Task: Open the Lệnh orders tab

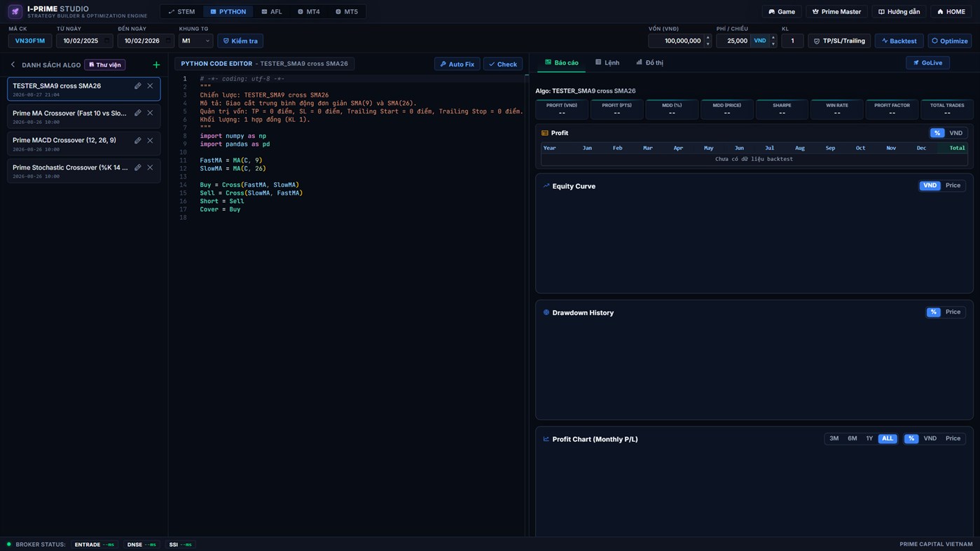Action: click(607, 63)
